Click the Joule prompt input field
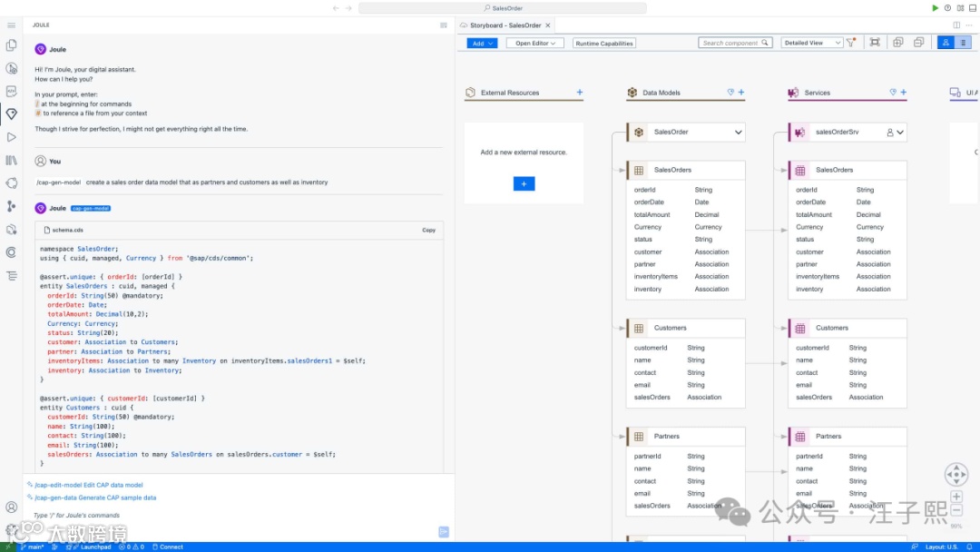 pyautogui.click(x=234, y=516)
